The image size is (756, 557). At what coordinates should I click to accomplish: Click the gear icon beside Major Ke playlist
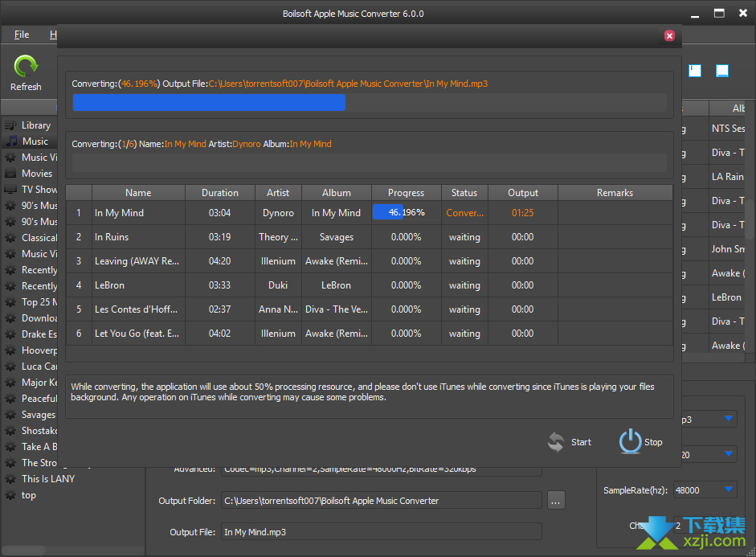pos(10,383)
